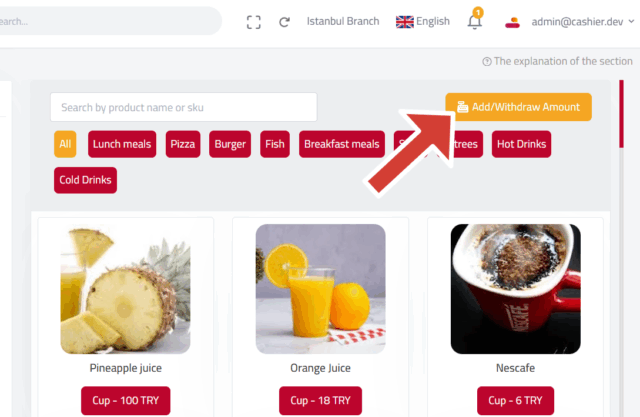Open The explanation of the section link
This screenshot has height=417, width=640.
pyautogui.click(x=563, y=61)
